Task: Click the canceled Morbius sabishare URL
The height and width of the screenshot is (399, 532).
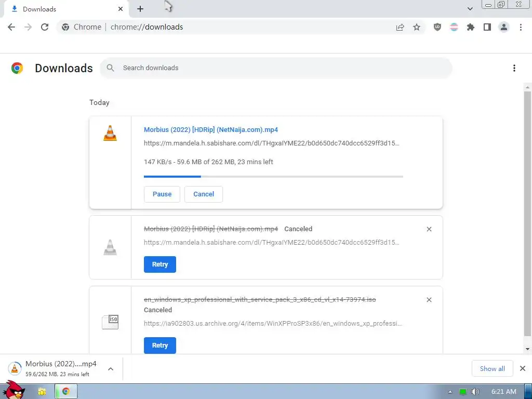Action: pos(271,243)
